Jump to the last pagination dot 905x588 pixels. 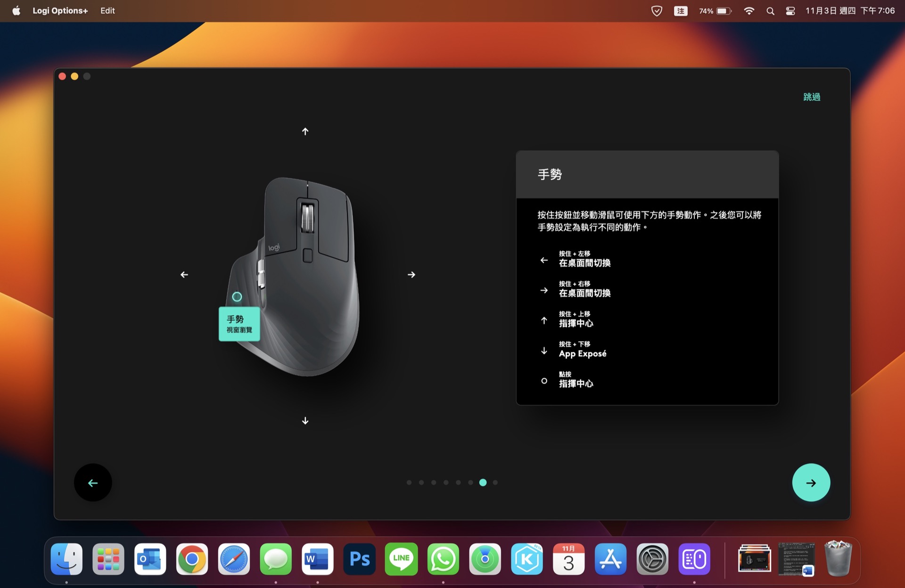(495, 482)
